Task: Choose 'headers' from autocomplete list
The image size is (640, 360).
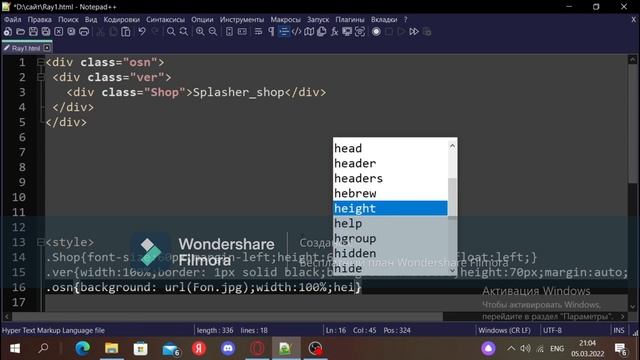Action: (390, 178)
